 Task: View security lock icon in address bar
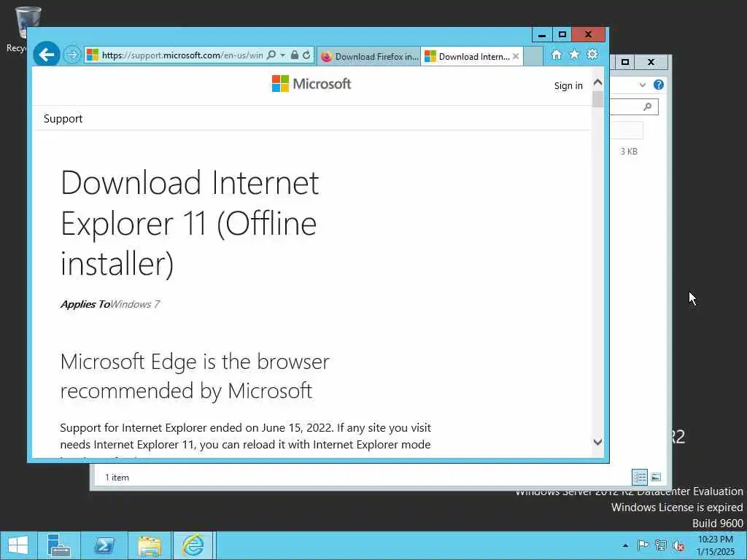click(295, 55)
